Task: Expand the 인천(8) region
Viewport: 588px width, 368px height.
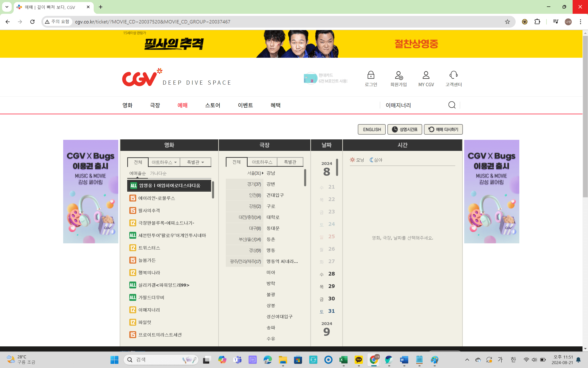Action: click(244, 195)
